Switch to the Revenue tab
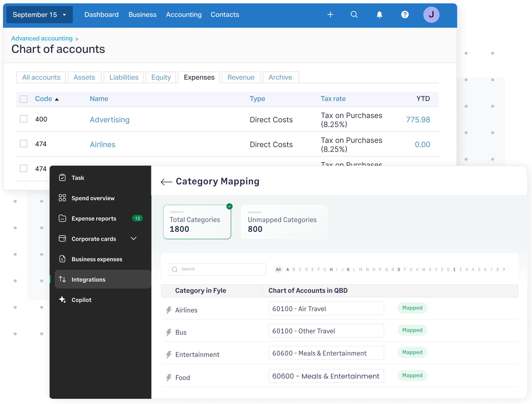This screenshot has height=404, width=532. [241, 77]
